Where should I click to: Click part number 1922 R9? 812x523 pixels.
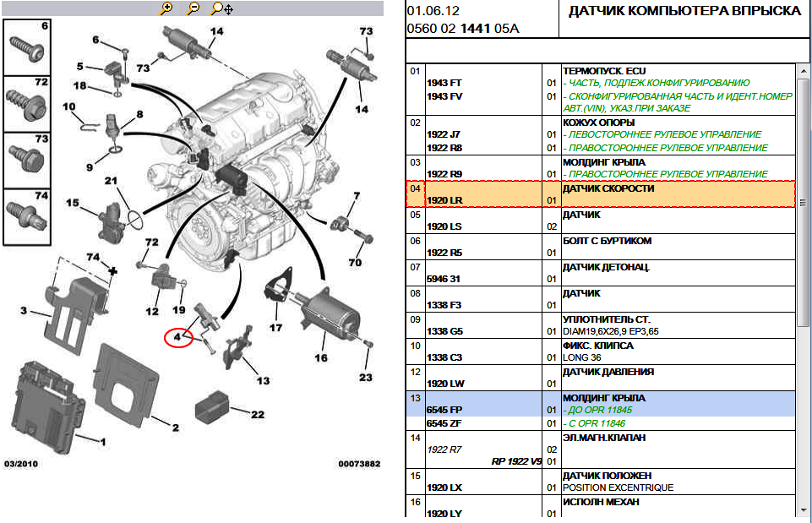pyautogui.click(x=444, y=174)
